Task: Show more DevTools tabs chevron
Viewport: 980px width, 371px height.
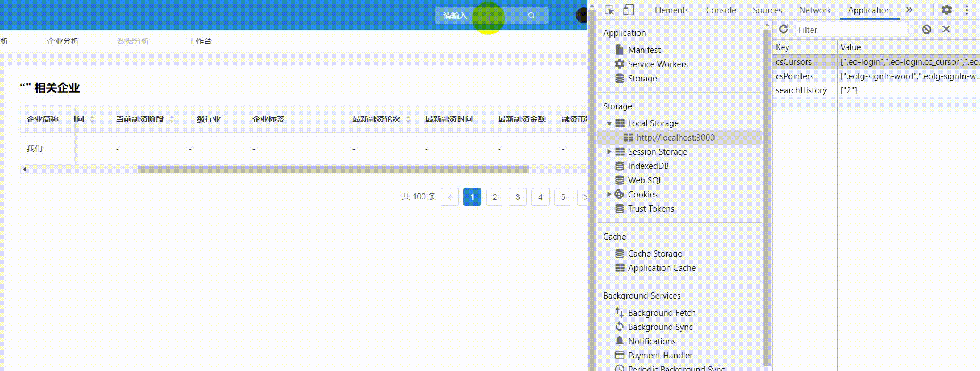Action: (910, 10)
